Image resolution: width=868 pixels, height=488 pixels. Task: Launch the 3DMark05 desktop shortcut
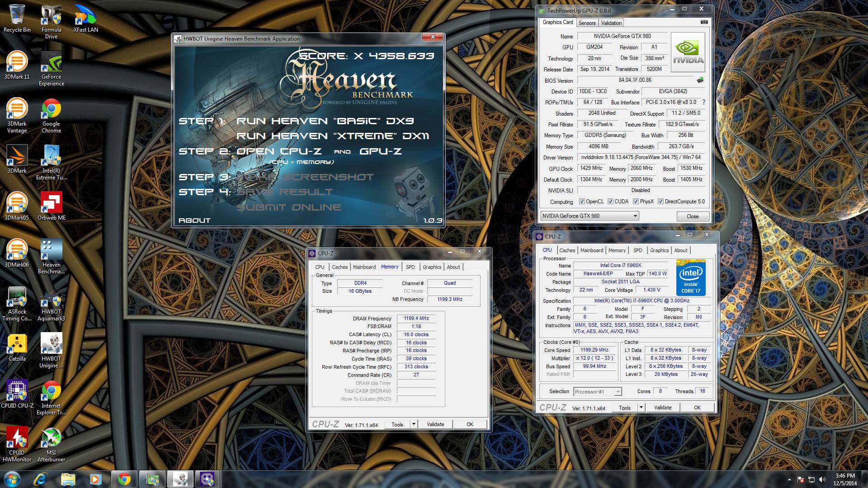[x=17, y=206]
